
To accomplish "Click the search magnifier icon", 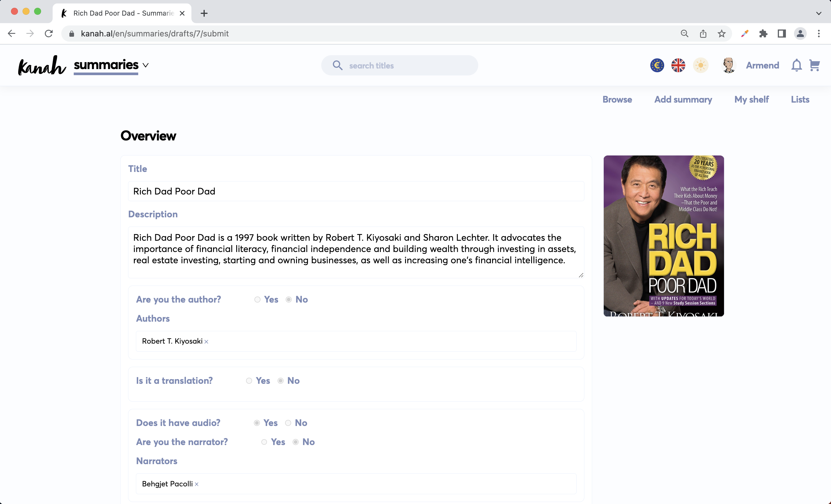I will point(337,65).
